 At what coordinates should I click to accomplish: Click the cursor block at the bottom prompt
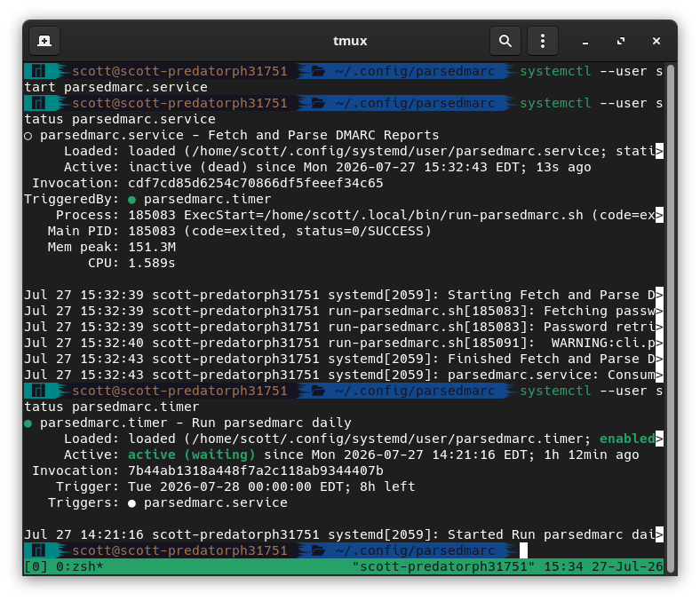coord(523,551)
